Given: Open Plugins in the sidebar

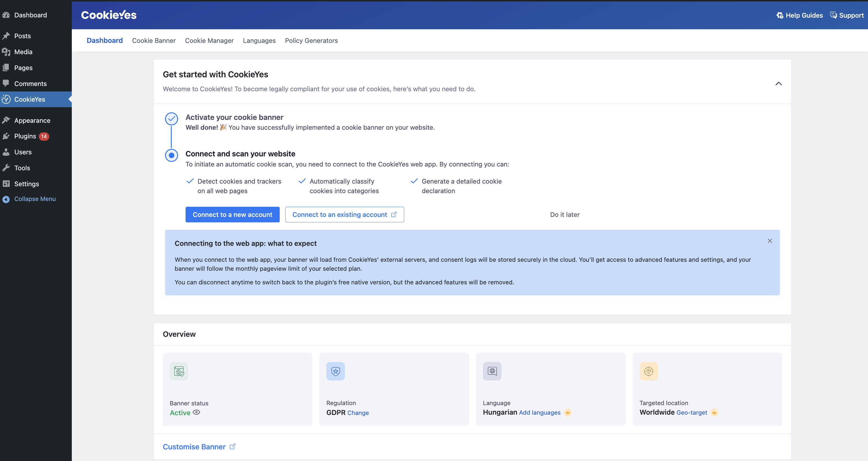Looking at the screenshot, I should click(x=36, y=136).
